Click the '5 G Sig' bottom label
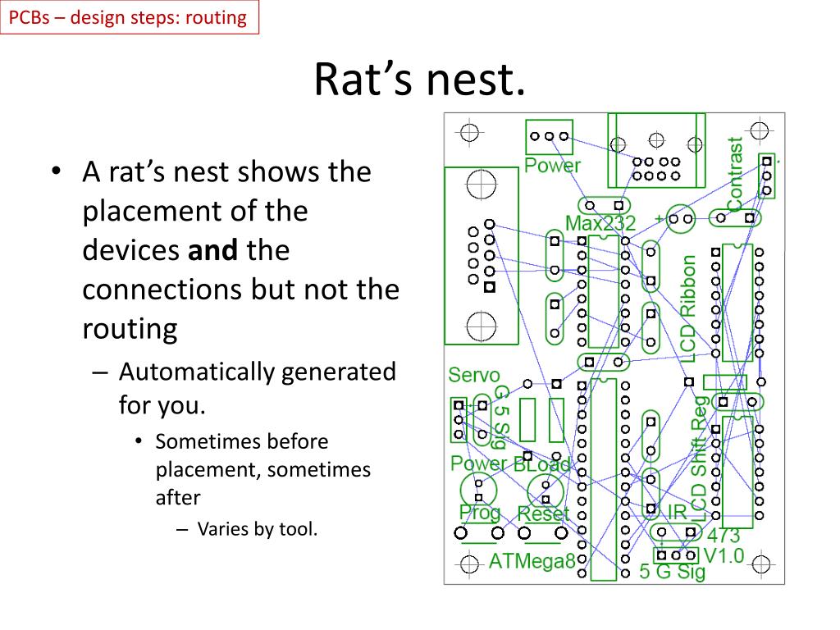840x630 pixels. pos(673,572)
